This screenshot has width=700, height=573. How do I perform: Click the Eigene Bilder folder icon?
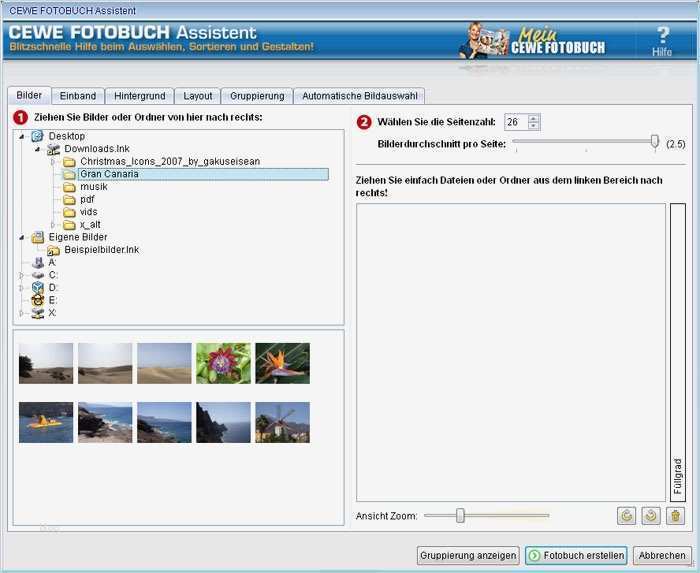tap(38, 237)
